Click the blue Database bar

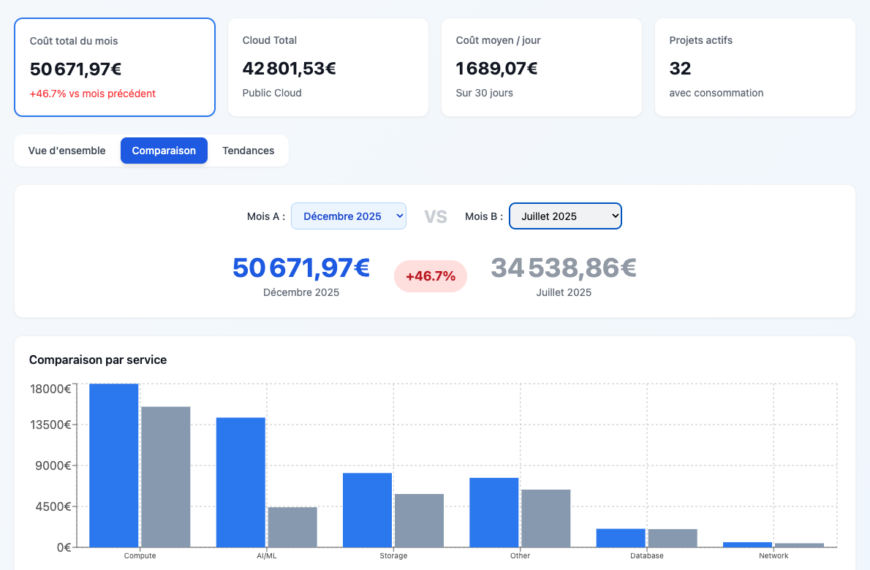pyautogui.click(x=621, y=538)
